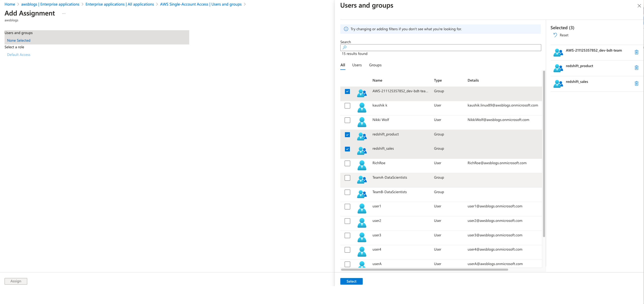Image resolution: width=644 pixels, height=304 pixels.
Task: Remove redshift_sales using its trash icon
Action: (x=637, y=83)
